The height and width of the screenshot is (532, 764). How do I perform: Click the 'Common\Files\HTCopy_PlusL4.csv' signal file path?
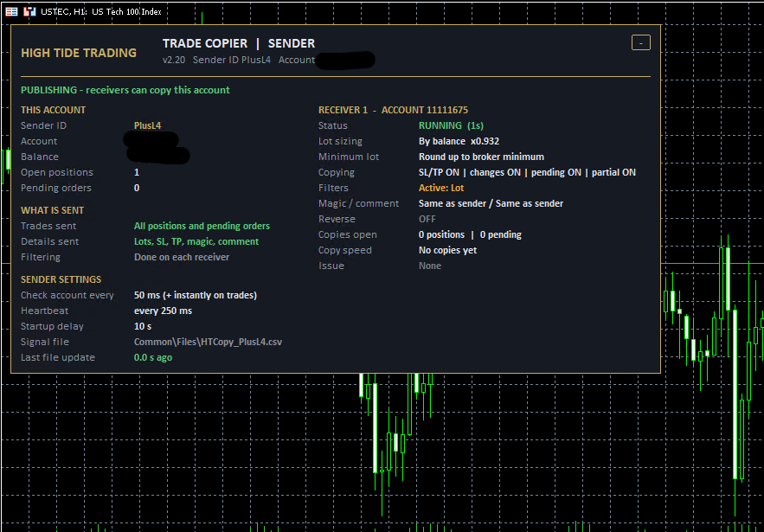[208, 342]
